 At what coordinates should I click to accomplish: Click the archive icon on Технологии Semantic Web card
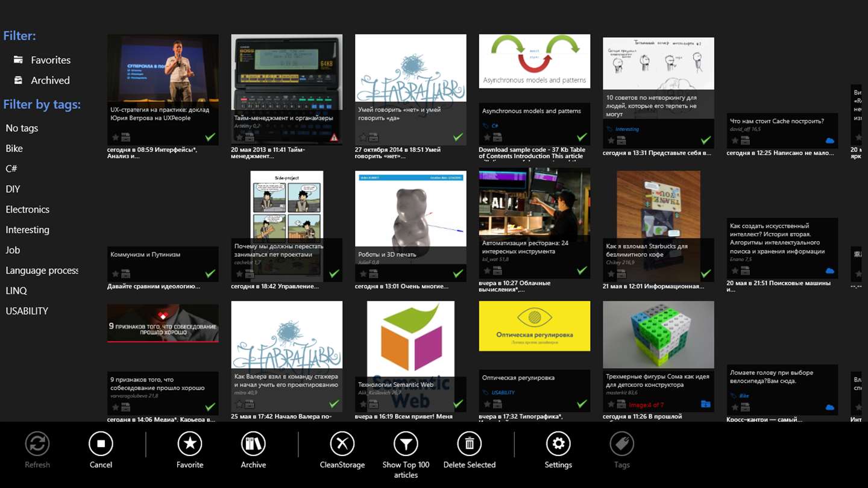(x=373, y=404)
